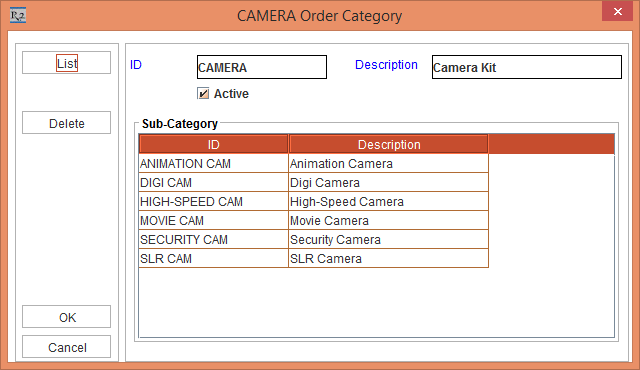Image resolution: width=640 pixels, height=370 pixels.
Task: Open the List button
Action: (67, 63)
